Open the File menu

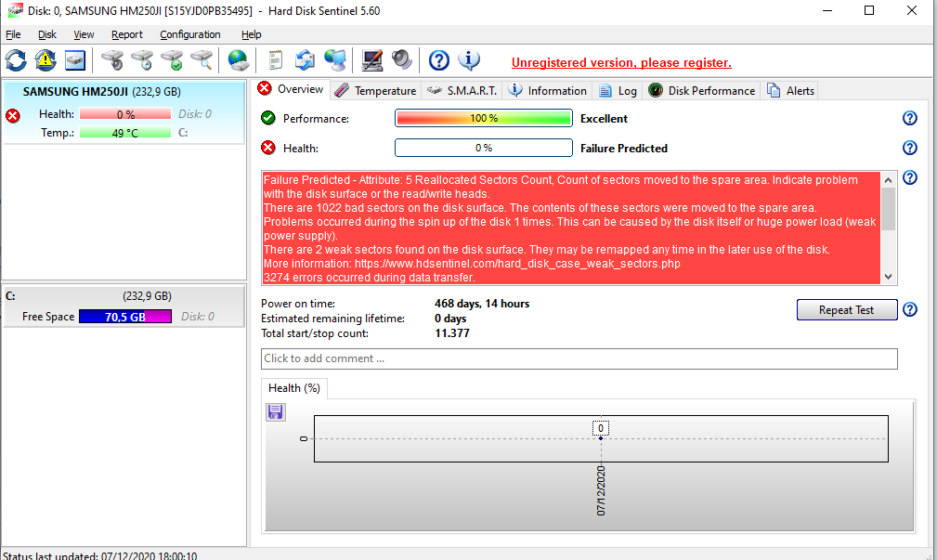[x=13, y=34]
